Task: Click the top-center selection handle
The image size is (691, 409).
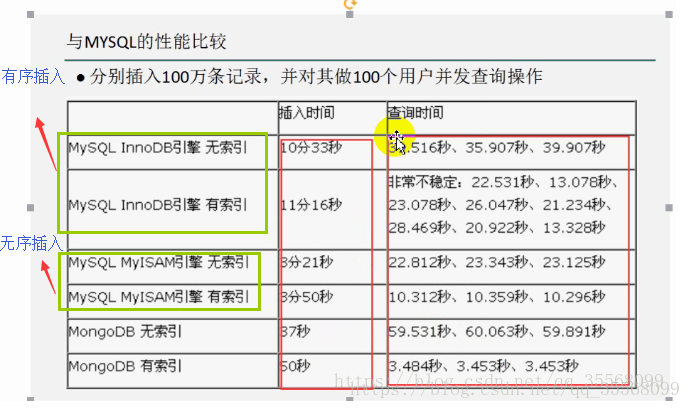Action: point(350,15)
